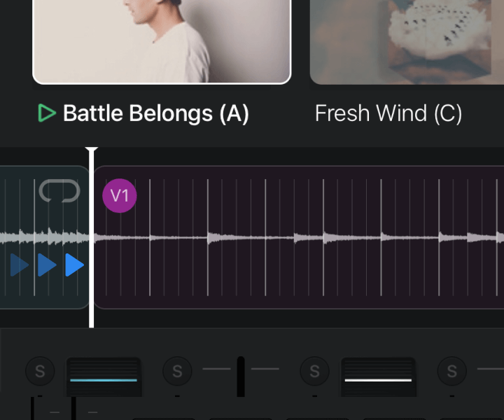Click the playhead handle atop the timeline

coord(92,150)
